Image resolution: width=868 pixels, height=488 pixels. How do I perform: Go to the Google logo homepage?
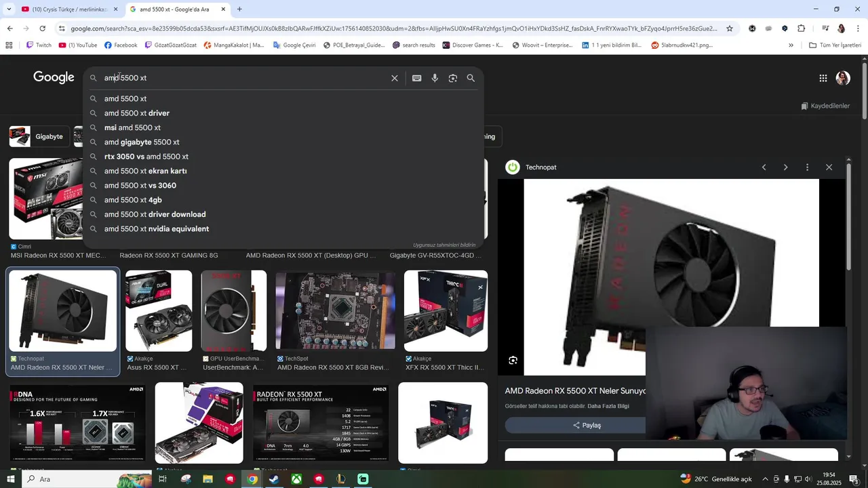coord(54,77)
